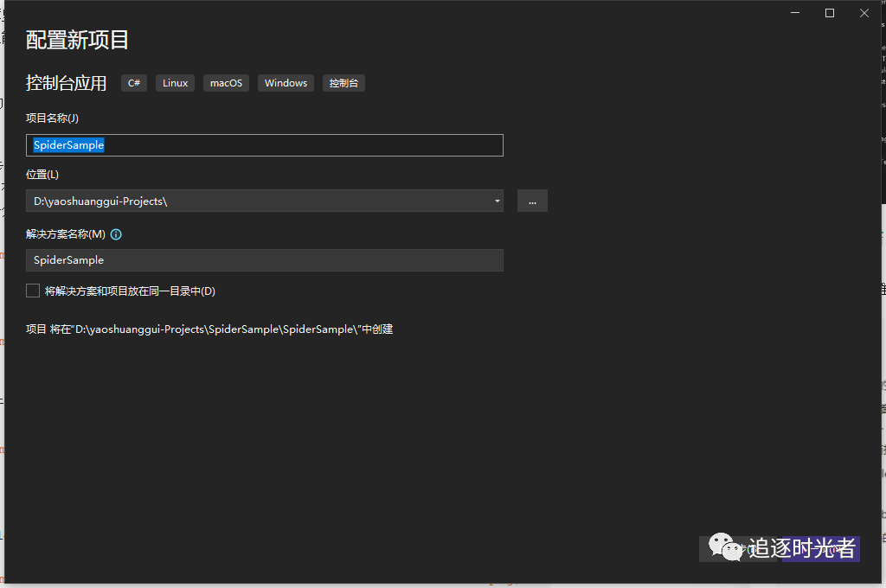Click the macOS platform tag

[x=226, y=82]
